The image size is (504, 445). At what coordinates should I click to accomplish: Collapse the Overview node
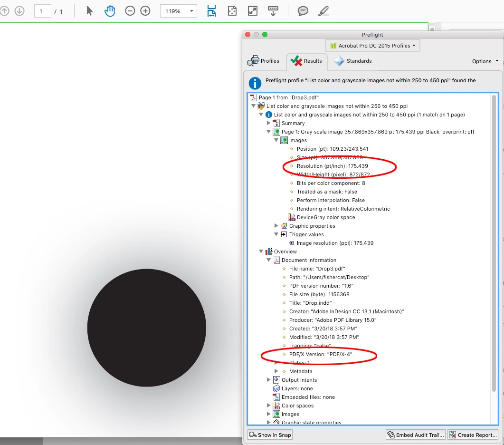[x=261, y=252]
